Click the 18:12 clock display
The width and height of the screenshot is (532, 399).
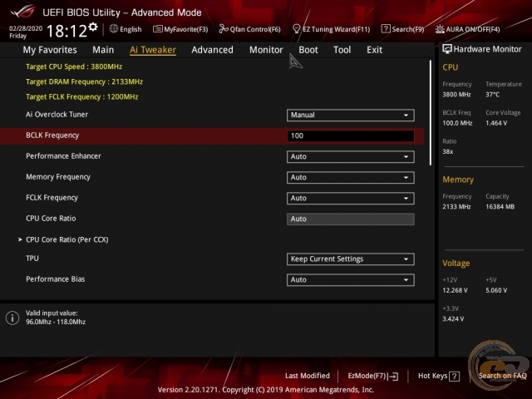(x=66, y=32)
